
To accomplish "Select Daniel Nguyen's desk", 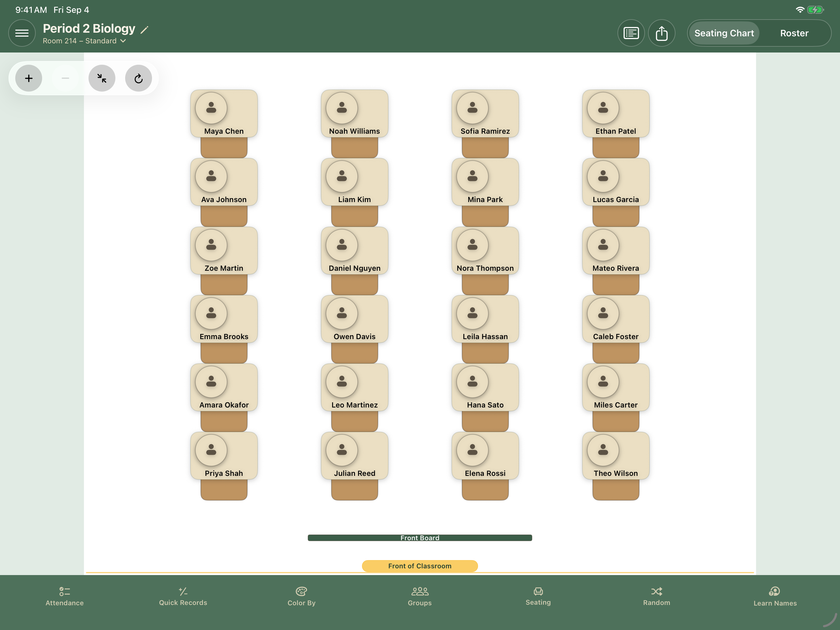I will tap(355, 251).
